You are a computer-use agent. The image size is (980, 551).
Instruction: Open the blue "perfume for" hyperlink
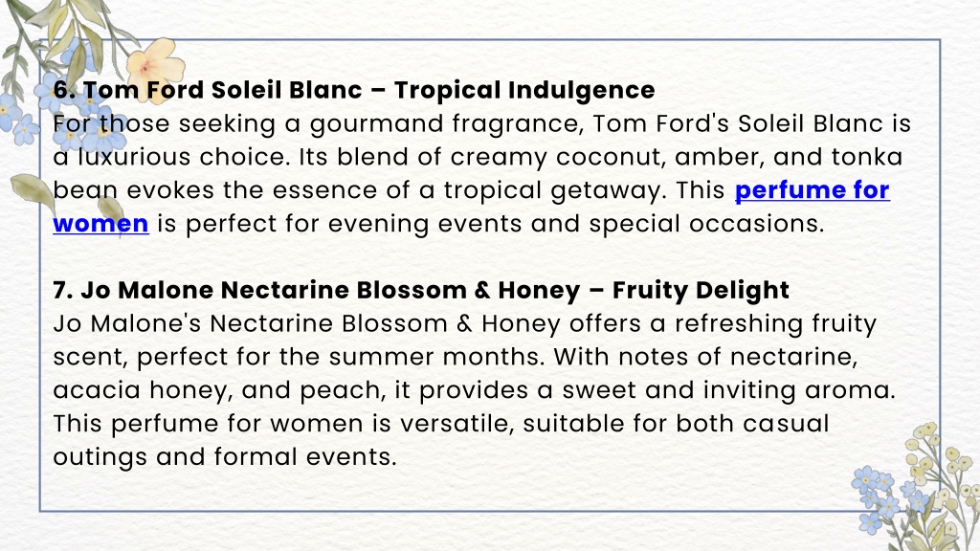[812, 190]
